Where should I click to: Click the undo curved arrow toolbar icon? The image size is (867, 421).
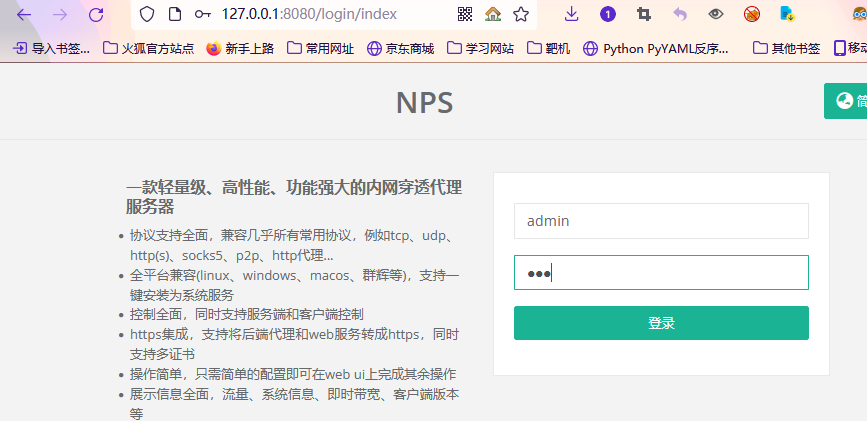(x=680, y=14)
